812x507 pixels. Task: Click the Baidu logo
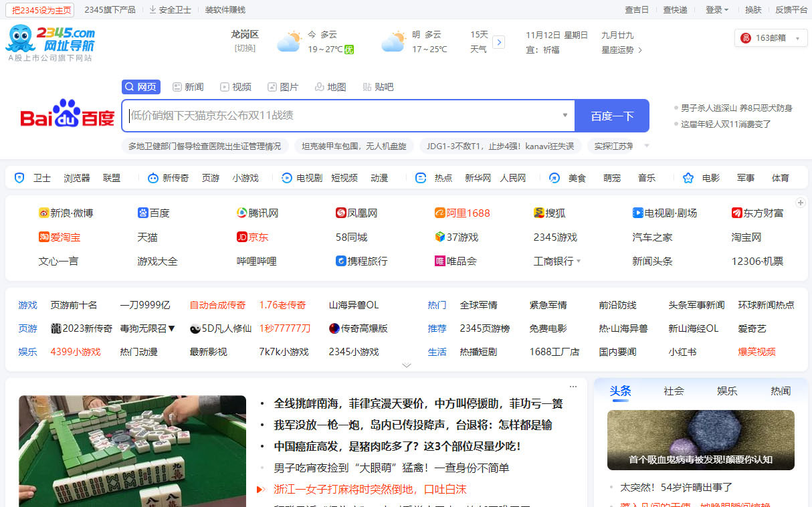pos(68,114)
